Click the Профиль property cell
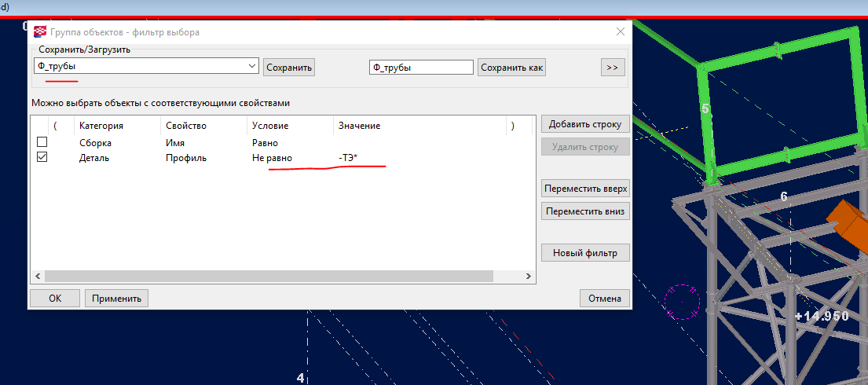The width and height of the screenshot is (868, 385). 186,159
